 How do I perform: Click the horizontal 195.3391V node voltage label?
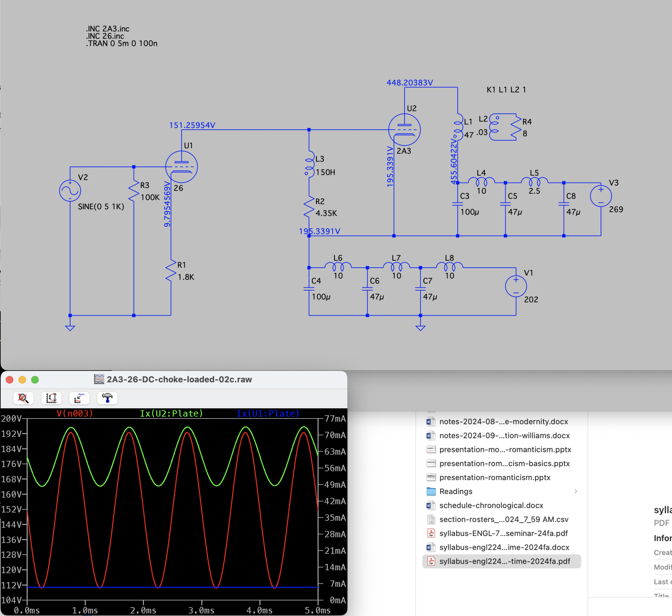tap(320, 231)
